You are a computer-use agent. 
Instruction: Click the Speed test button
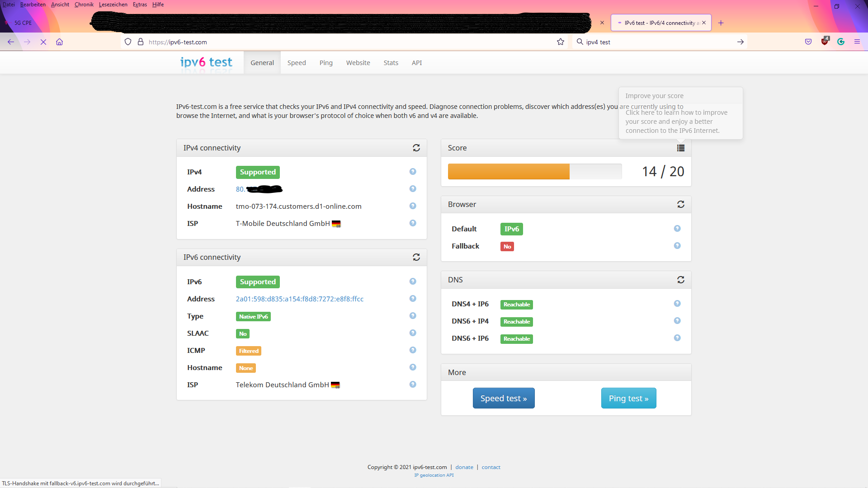tap(503, 398)
